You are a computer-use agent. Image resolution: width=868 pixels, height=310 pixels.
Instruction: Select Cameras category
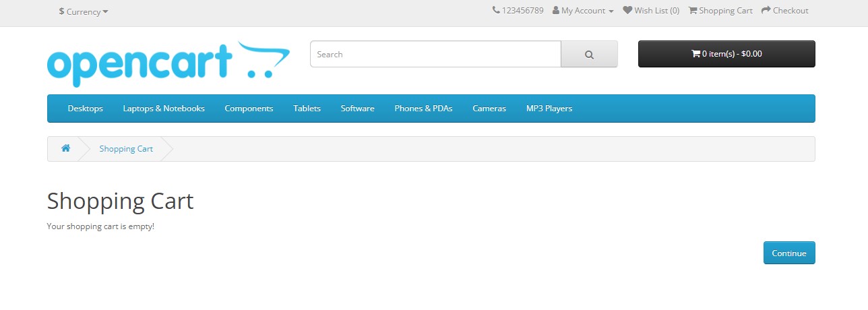point(489,108)
